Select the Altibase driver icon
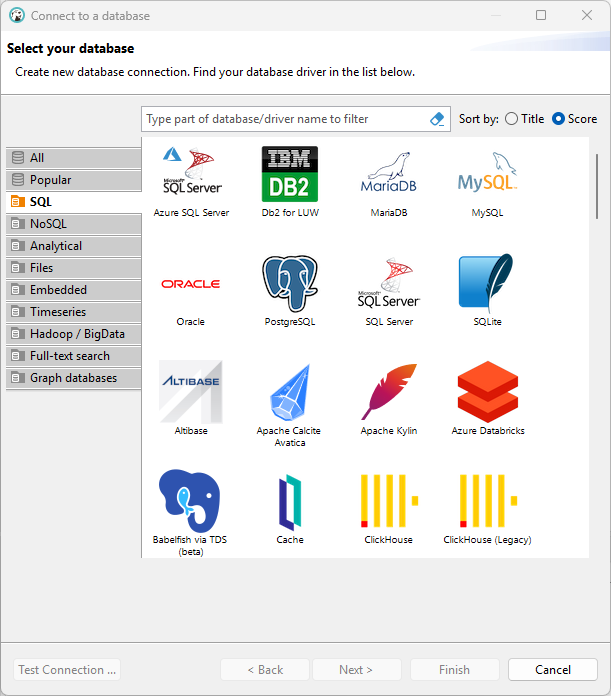 pos(191,392)
